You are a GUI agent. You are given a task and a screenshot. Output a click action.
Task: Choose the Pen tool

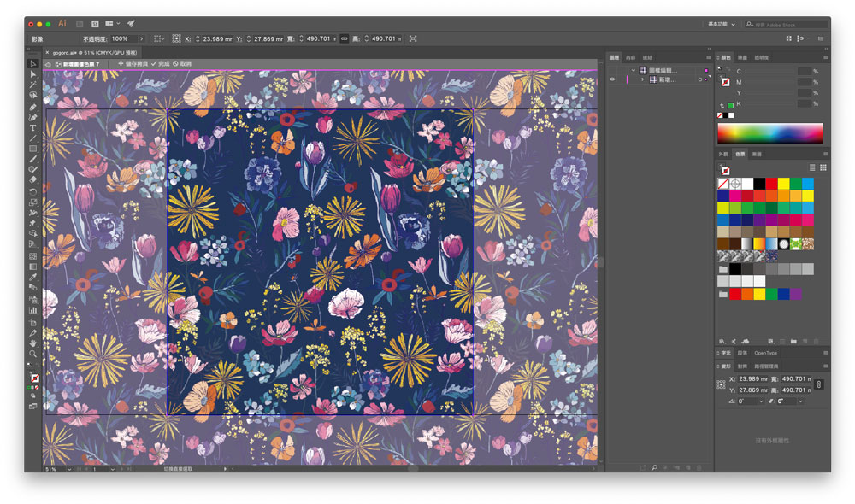click(x=33, y=107)
